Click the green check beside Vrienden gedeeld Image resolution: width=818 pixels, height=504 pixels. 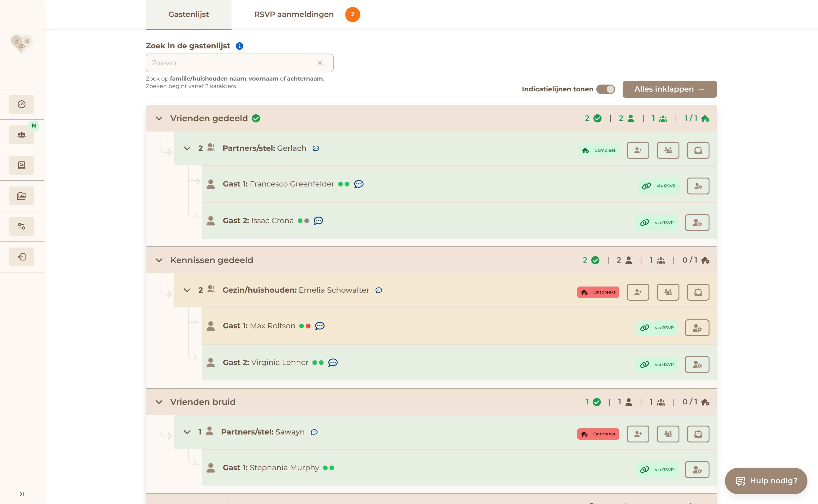pyautogui.click(x=256, y=118)
